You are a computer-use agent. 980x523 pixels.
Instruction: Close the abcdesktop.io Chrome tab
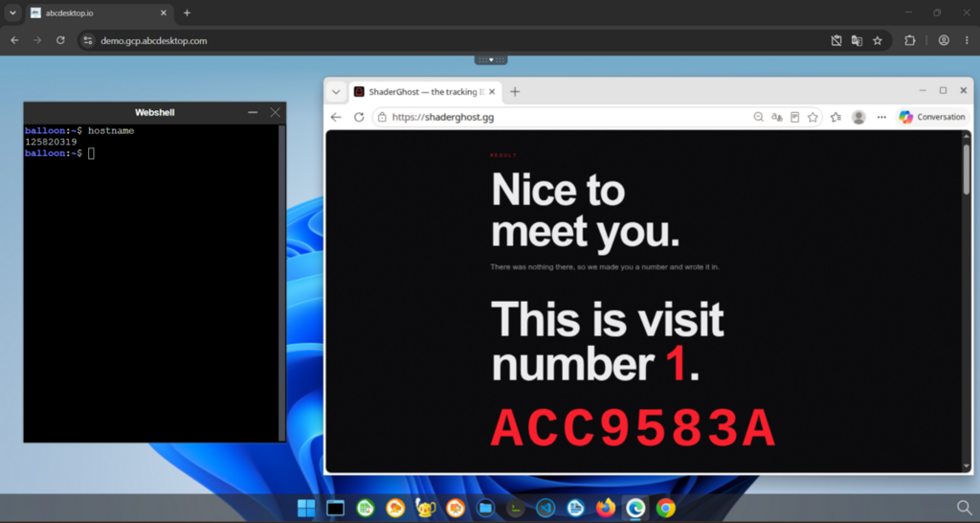click(164, 12)
